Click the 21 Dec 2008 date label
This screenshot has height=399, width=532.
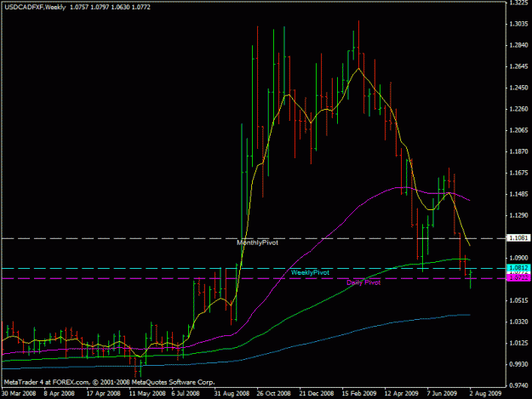coord(316,394)
